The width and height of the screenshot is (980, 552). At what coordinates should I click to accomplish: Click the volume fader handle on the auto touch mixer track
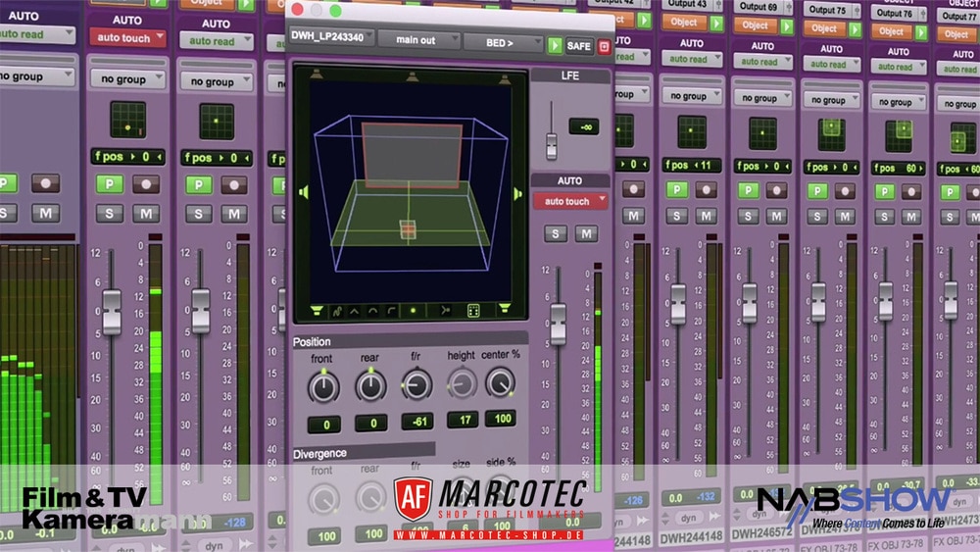112,312
